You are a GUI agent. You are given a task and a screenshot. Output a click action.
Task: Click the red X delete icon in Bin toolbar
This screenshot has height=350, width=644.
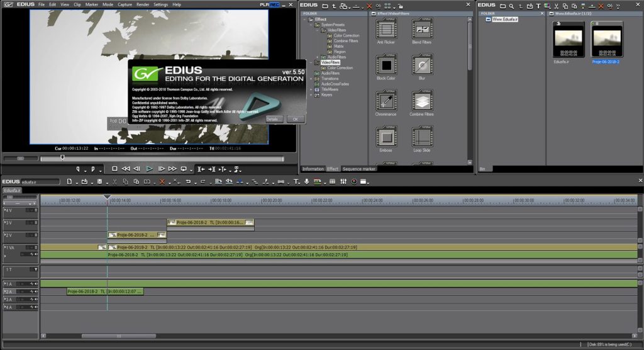(x=601, y=6)
